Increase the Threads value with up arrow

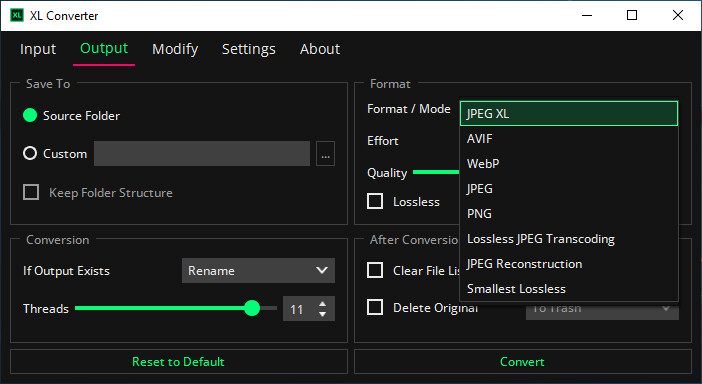[322, 304]
